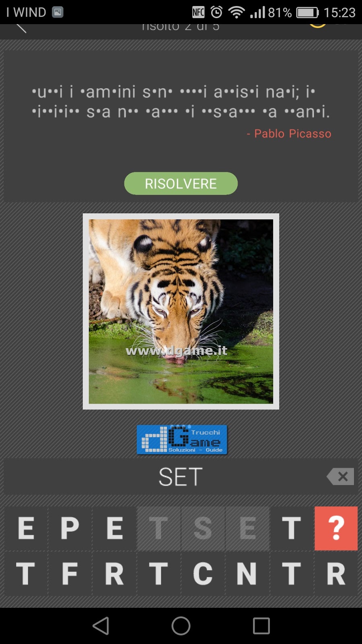Tap the RISOLVERE button
Viewport: 362px width, 644px height.
pyautogui.click(x=181, y=184)
